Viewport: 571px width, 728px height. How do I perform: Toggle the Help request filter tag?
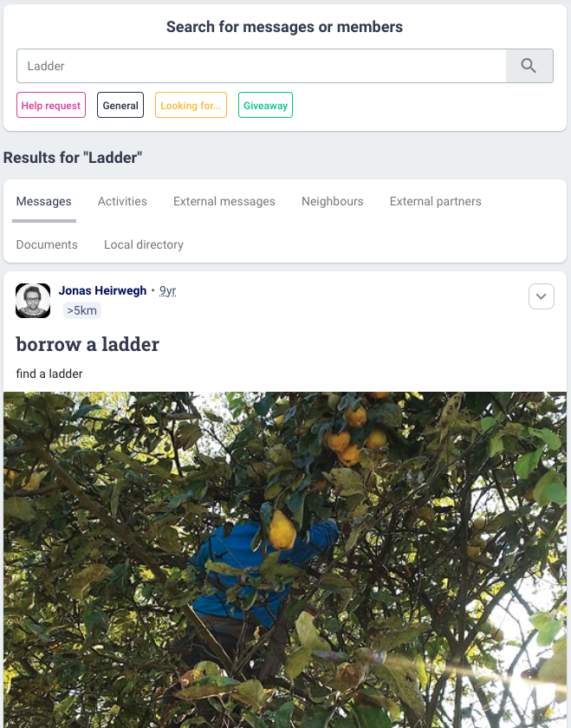coord(51,105)
